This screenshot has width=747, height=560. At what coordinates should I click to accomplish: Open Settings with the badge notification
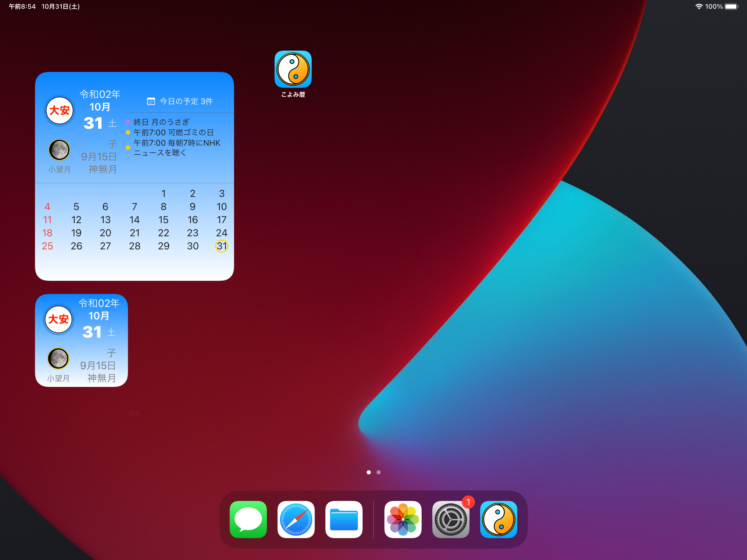[x=451, y=519]
